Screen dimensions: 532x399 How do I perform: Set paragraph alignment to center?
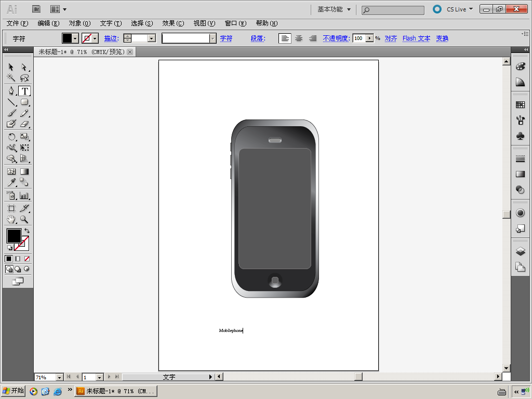pos(299,38)
